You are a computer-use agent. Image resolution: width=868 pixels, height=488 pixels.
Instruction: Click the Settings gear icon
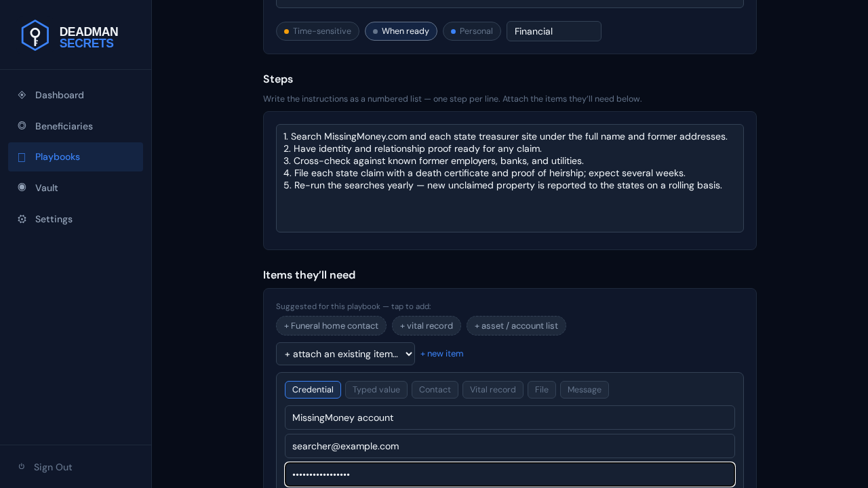coord(22,219)
